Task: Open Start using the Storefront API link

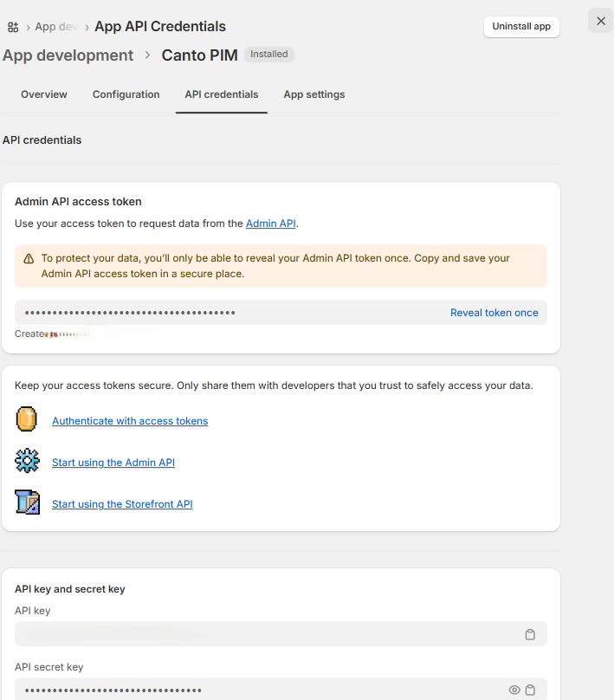Action: pyautogui.click(x=122, y=504)
